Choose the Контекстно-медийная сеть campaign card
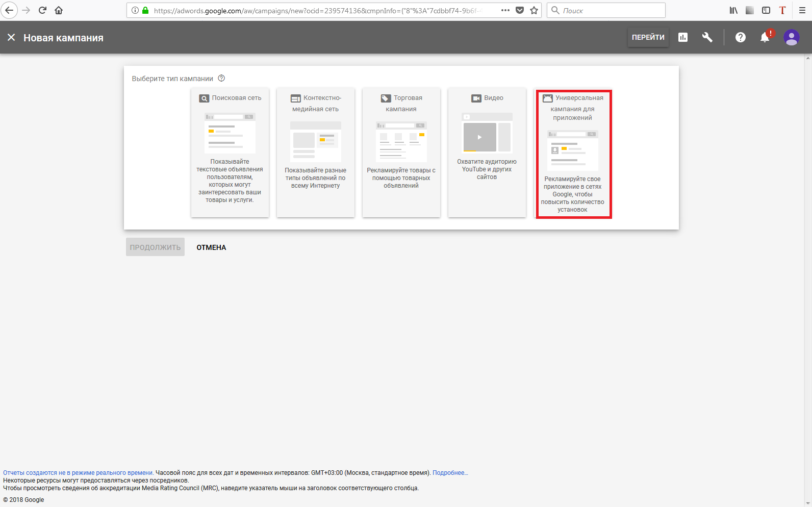The image size is (812, 507). [x=316, y=153]
